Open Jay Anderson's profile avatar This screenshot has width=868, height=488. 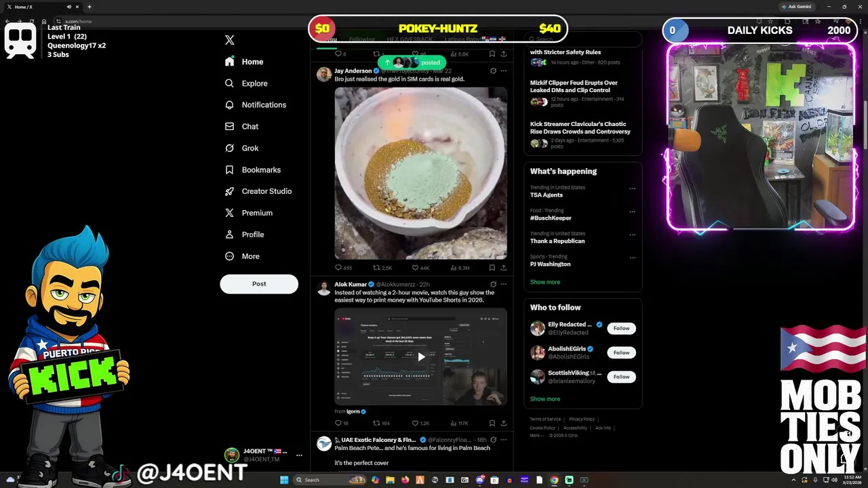[x=324, y=75]
